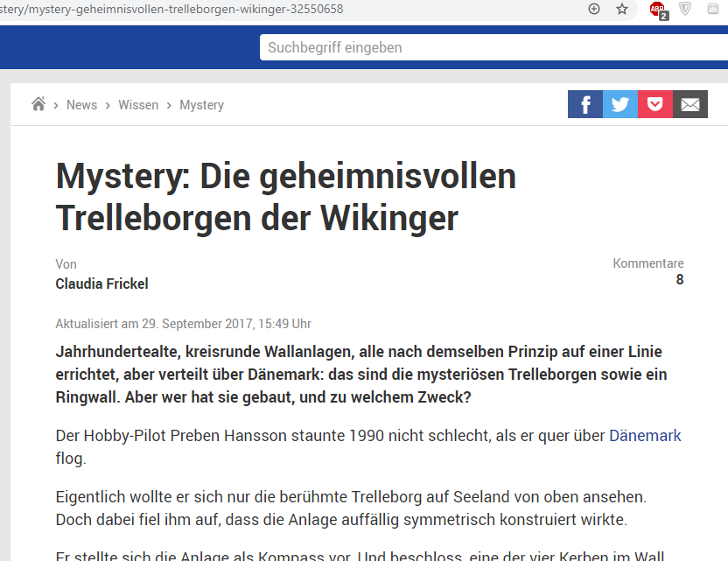
Task: Click the faded extension icon at far right
Action: pos(714,9)
